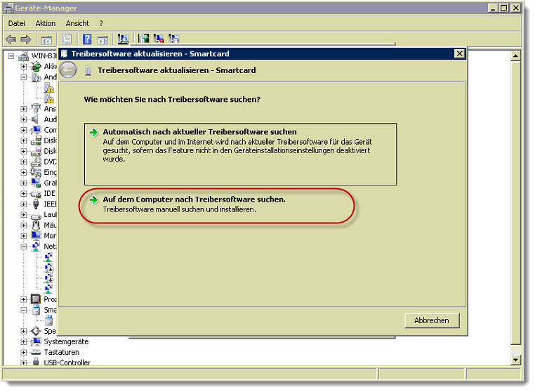
Task: Click the scan for hardware changes icon
Action: (x=124, y=39)
